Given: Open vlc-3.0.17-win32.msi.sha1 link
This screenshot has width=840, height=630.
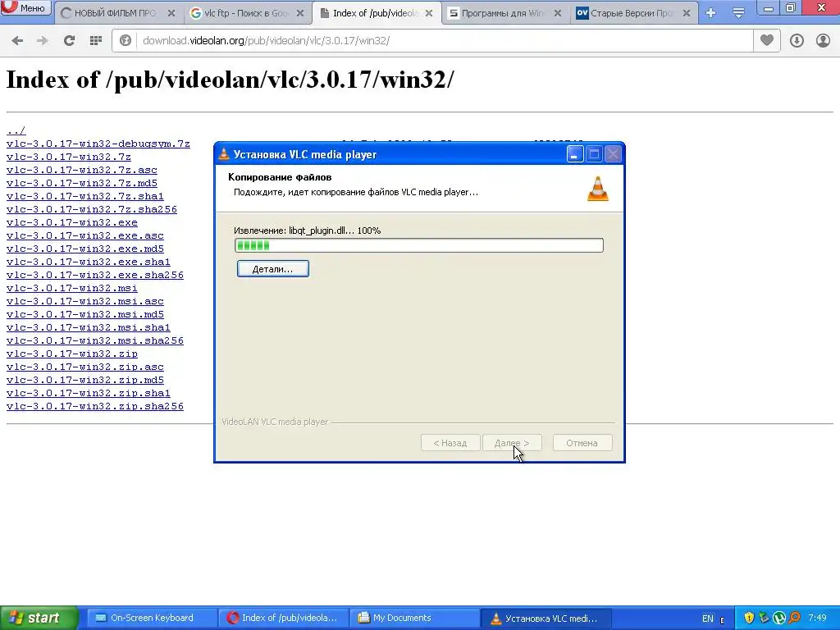Looking at the screenshot, I should pyautogui.click(x=89, y=327).
